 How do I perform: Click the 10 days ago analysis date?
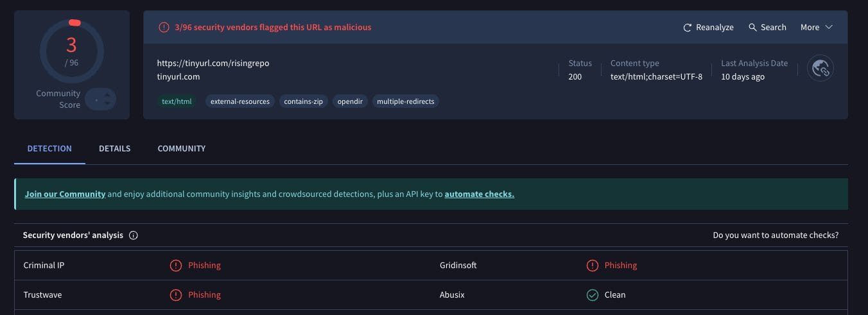pyautogui.click(x=743, y=77)
